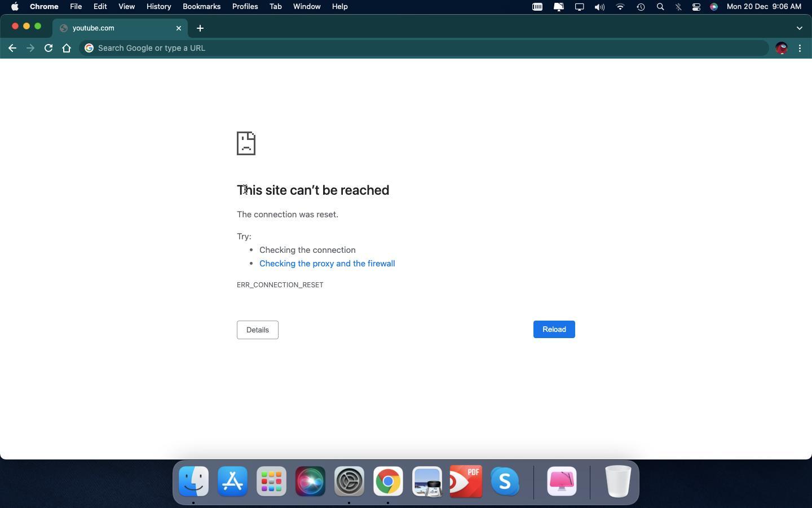Open a new tab with the plus button
The image size is (812, 508).
tap(200, 28)
